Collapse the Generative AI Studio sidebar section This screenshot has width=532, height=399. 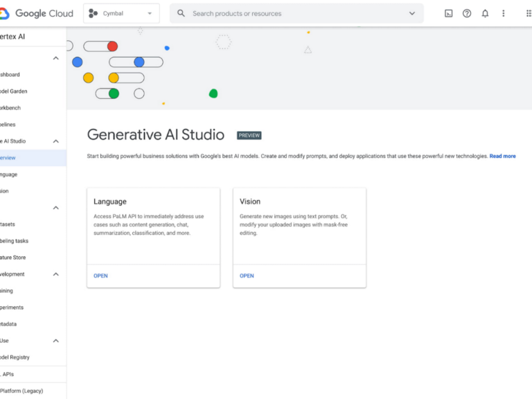point(56,141)
